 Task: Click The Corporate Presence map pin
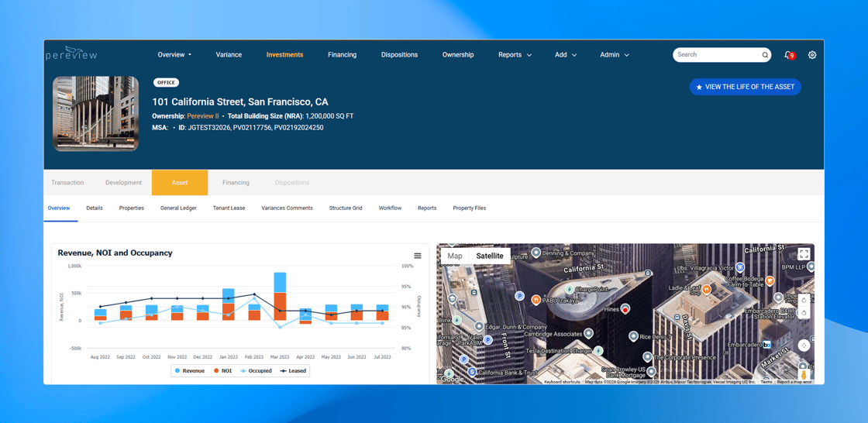point(647,356)
